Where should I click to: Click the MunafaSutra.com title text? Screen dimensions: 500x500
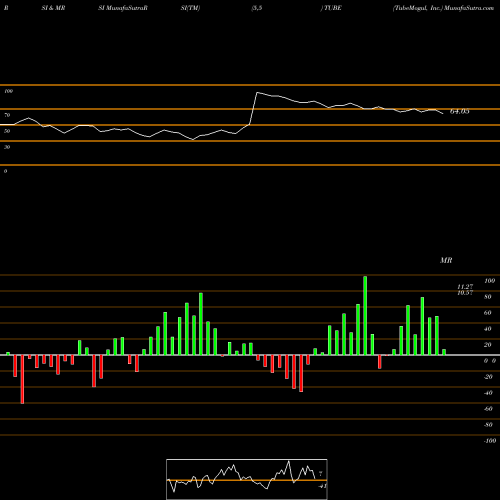pyautogui.click(x=469, y=8)
